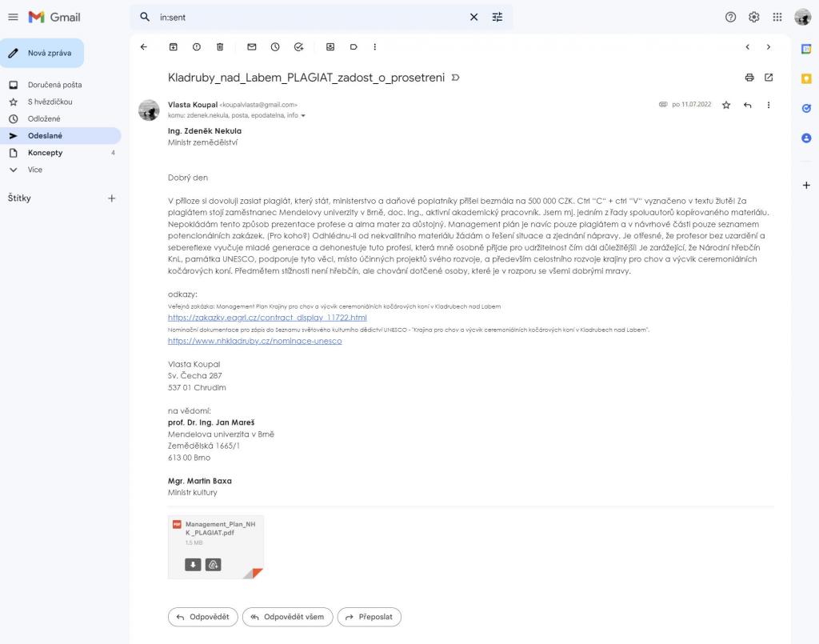This screenshot has height=644, width=819.
Task: Report the message as spam
Action: pyautogui.click(x=197, y=47)
